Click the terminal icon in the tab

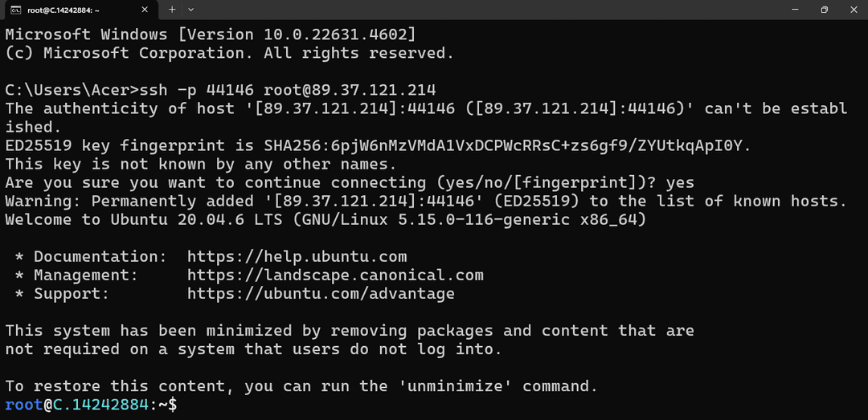point(17,10)
